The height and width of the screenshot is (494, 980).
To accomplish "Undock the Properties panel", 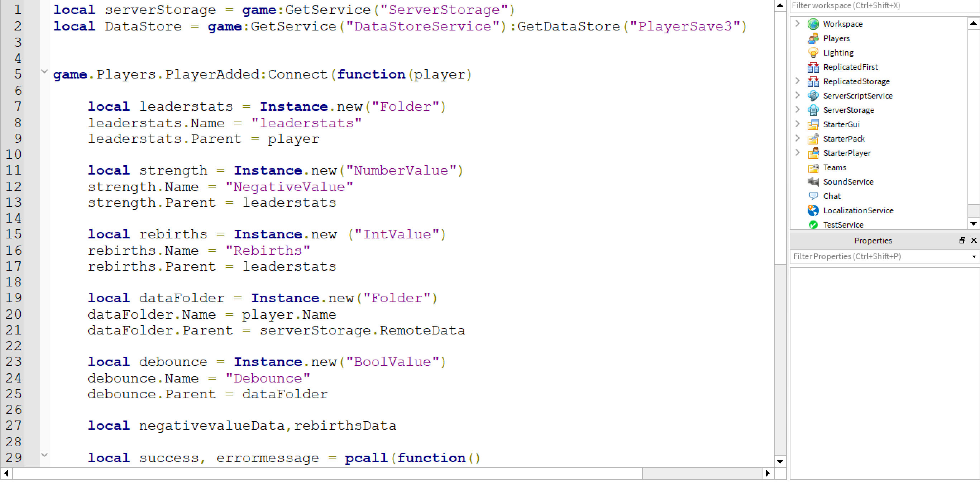I will click(962, 240).
